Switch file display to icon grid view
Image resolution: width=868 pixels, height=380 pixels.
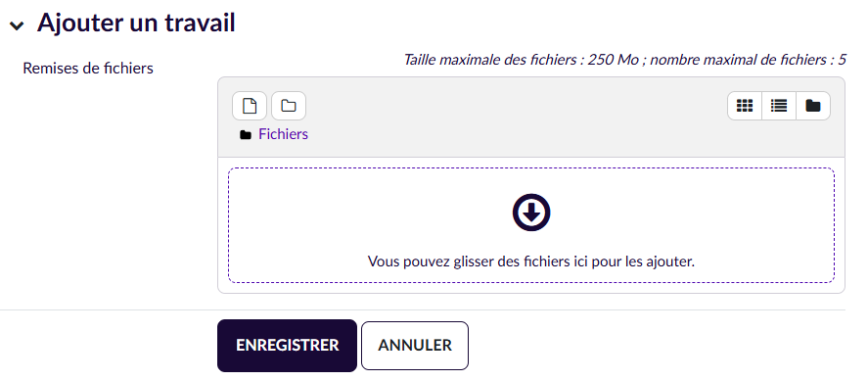(x=745, y=106)
